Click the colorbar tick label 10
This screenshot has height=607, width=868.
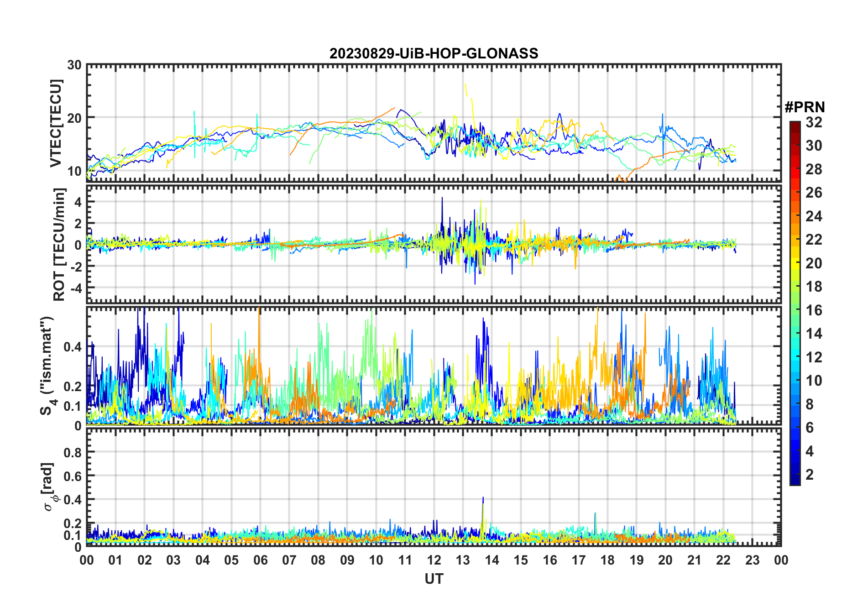[814, 381]
